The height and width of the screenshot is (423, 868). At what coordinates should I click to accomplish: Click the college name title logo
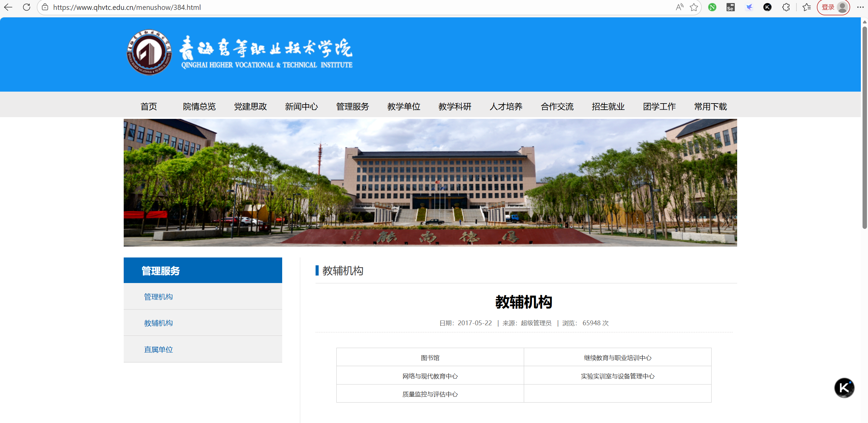[x=267, y=52]
